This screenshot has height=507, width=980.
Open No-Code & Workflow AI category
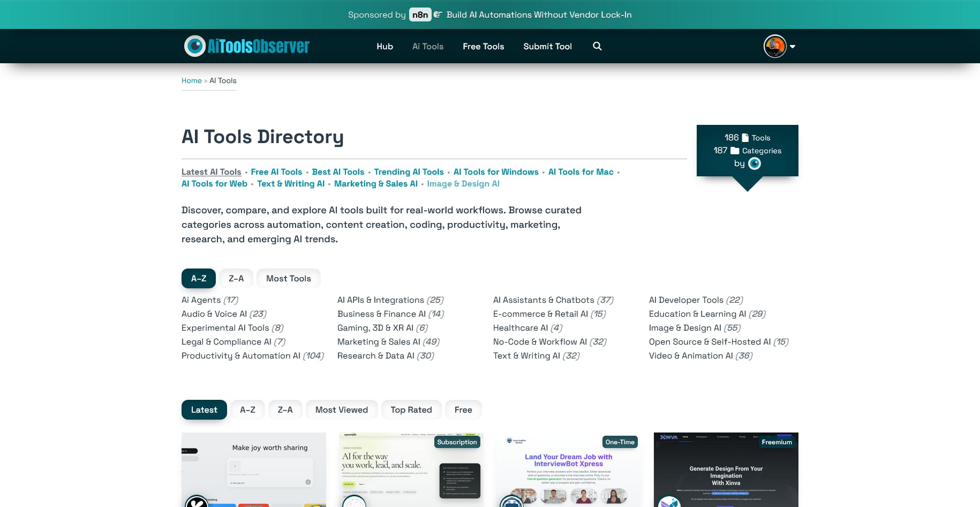point(550,342)
